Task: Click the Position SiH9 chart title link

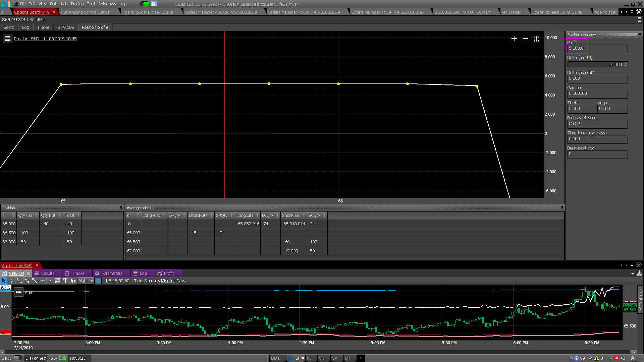Action: click(45, 39)
